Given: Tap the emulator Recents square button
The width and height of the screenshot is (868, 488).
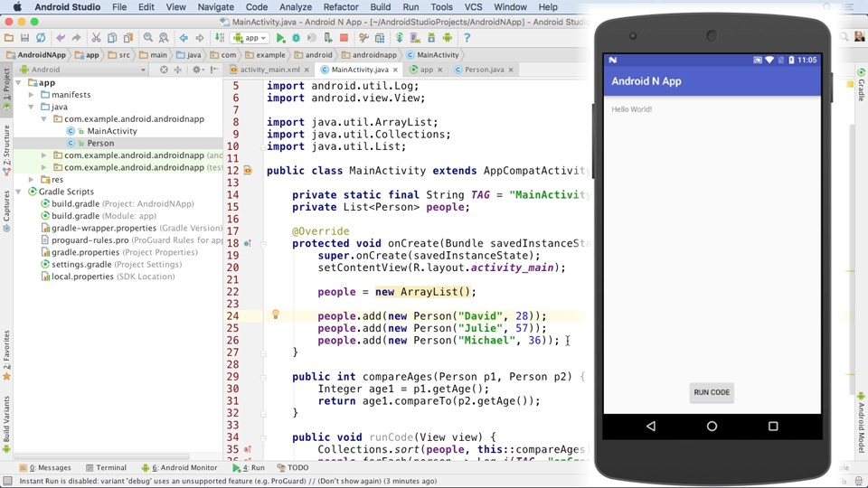Looking at the screenshot, I should coord(773,426).
